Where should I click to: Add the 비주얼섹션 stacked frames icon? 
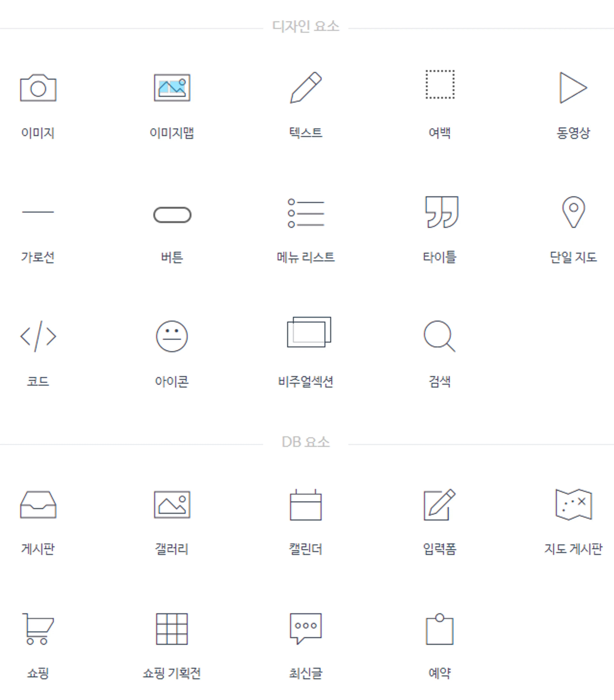pos(309,332)
